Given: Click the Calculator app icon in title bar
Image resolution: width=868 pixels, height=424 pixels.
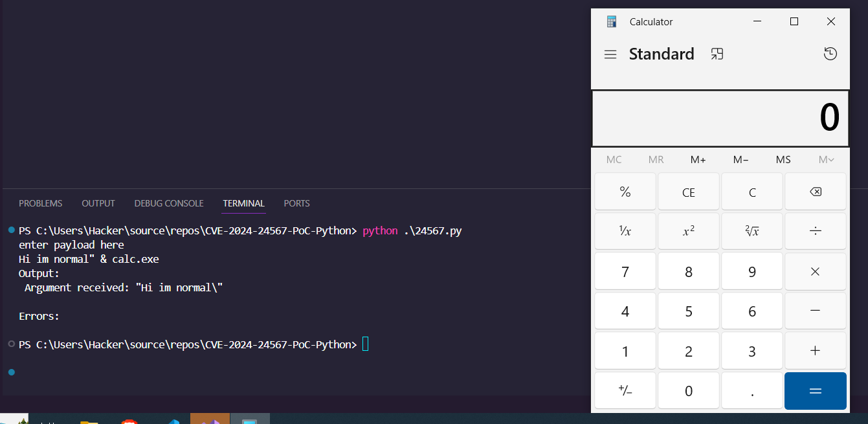Looking at the screenshot, I should click(612, 21).
